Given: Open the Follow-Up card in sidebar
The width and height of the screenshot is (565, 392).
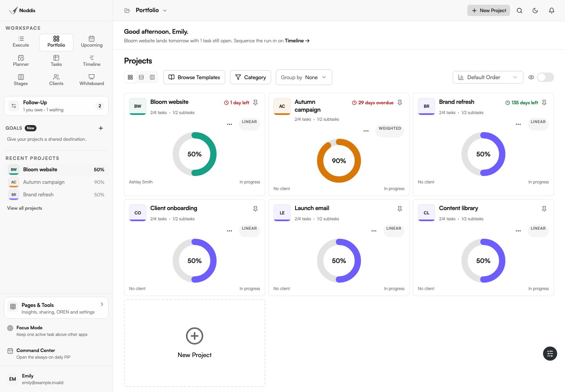Looking at the screenshot, I should [x=56, y=106].
